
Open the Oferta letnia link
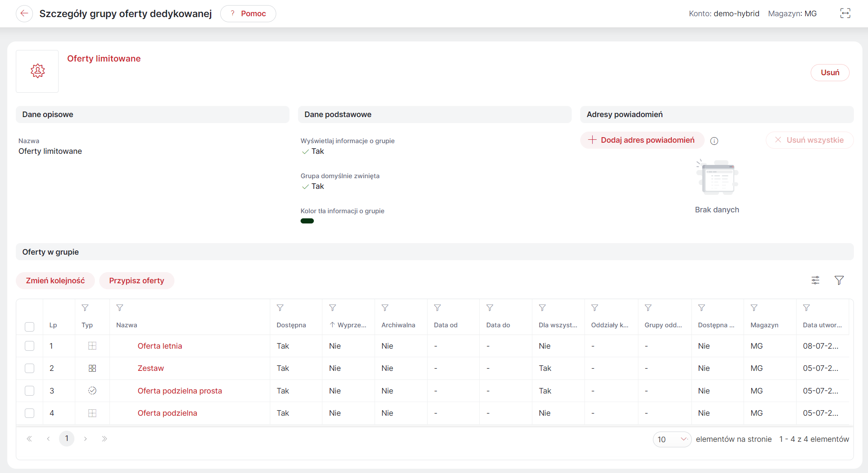tap(160, 346)
